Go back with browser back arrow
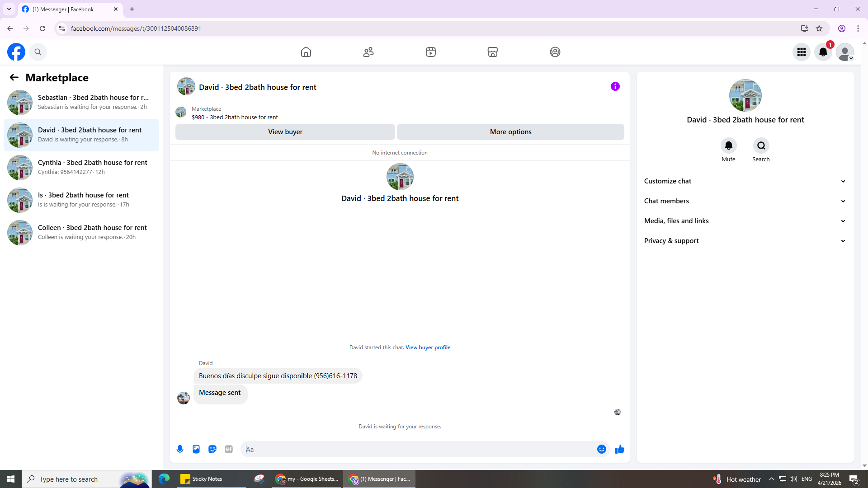The width and height of the screenshot is (868, 488). click(10, 28)
